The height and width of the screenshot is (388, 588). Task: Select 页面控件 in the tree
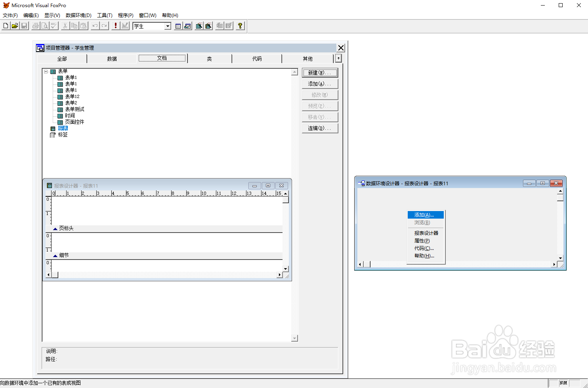74,122
